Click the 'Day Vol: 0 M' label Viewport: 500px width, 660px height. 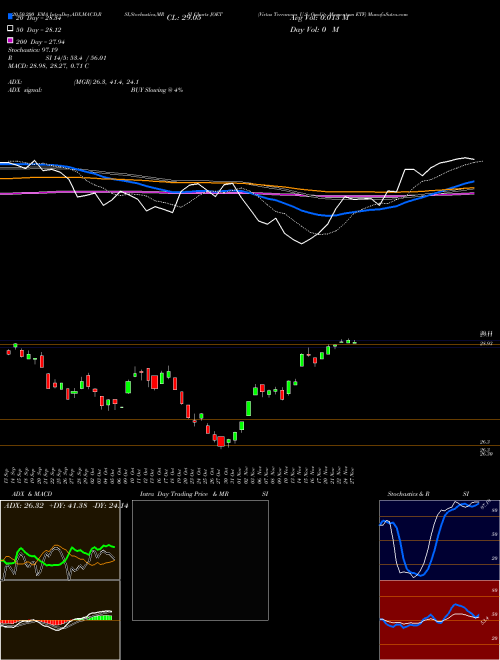[x=314, y=30]
